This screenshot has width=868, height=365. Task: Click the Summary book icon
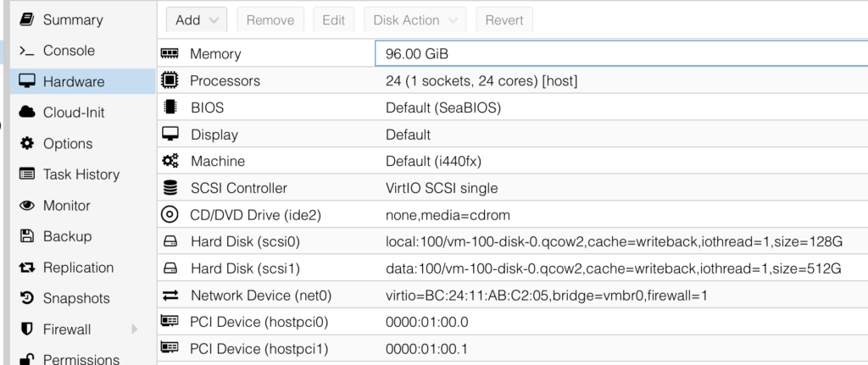pyautogui.click(x=26, y=19)
